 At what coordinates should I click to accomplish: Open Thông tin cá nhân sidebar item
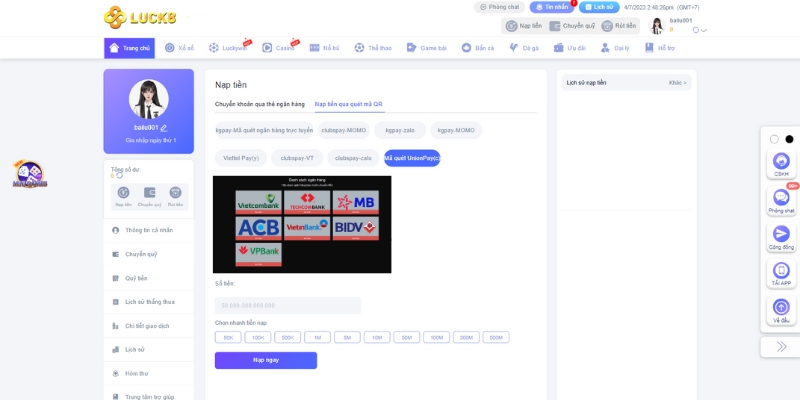(148, 231)
